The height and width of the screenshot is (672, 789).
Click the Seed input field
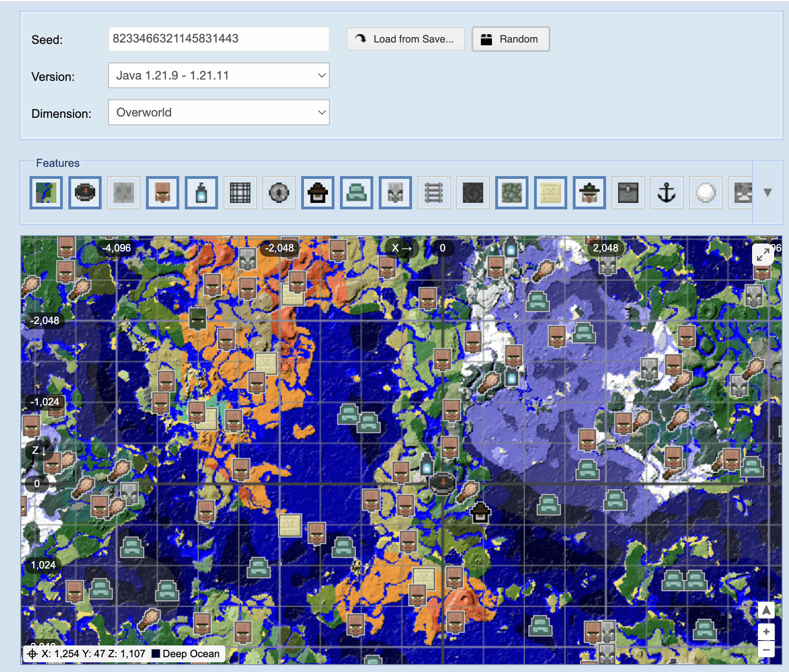(x=218, y=39)
